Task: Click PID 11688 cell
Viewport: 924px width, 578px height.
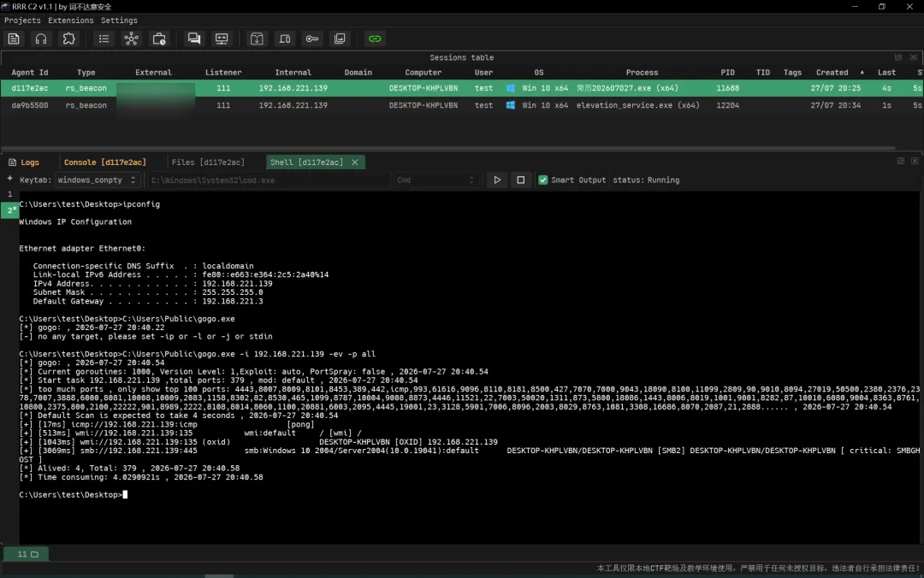Action: pyautogui.click(x=728, y=88)
